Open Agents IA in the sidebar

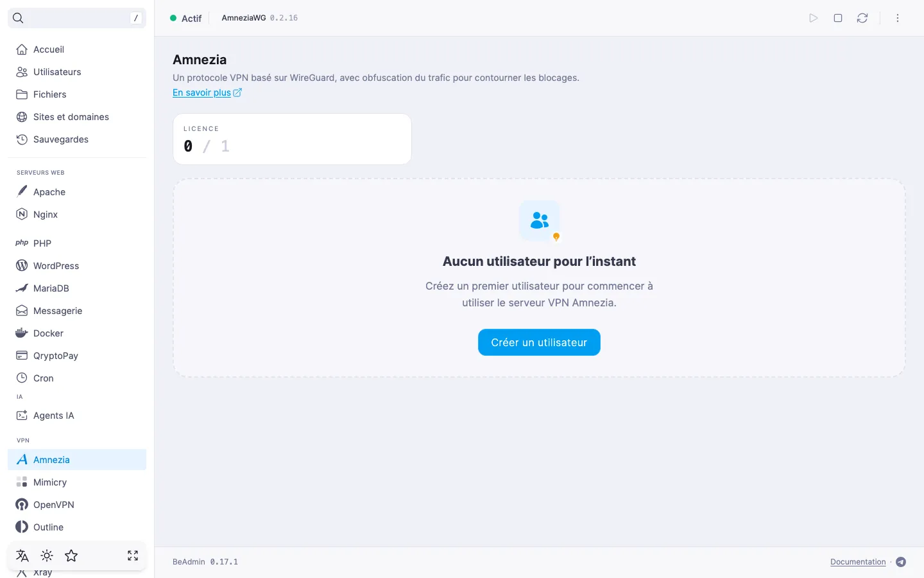click(77, 416)
